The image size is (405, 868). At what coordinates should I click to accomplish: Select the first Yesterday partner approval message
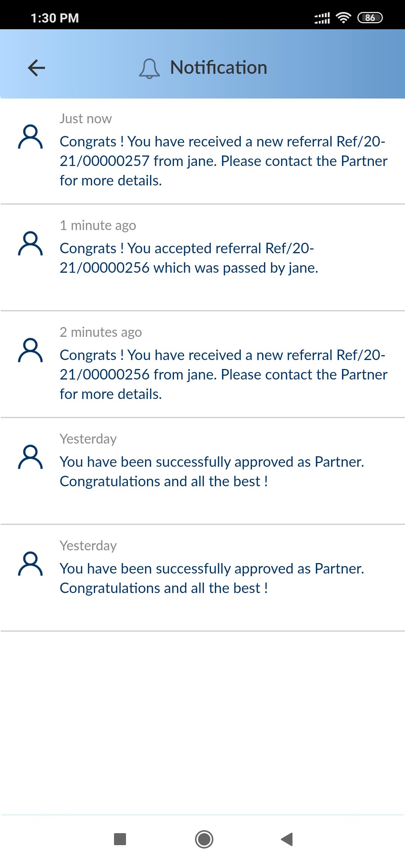point(212,472)
